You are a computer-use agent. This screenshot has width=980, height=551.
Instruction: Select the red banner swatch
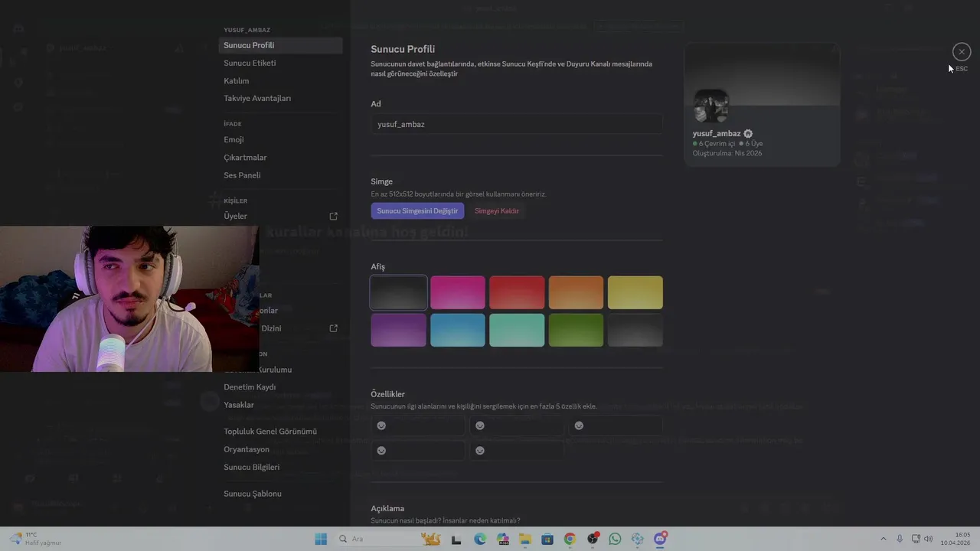click(517, 292)
